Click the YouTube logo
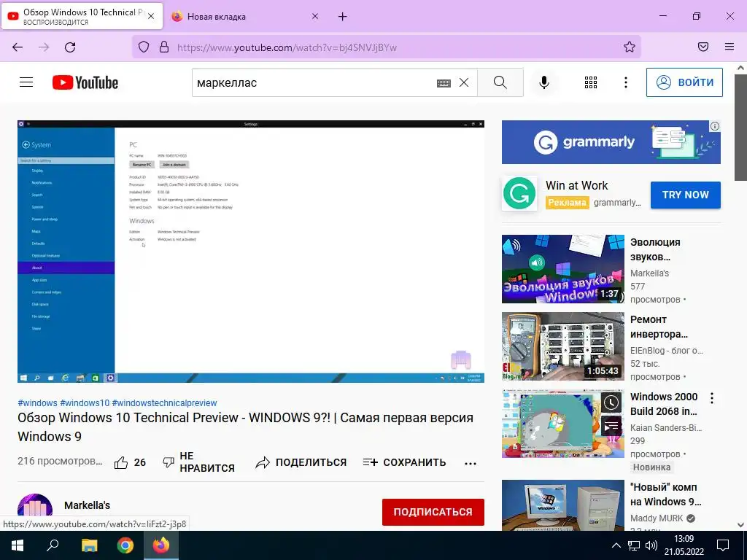 pos(85,82)
